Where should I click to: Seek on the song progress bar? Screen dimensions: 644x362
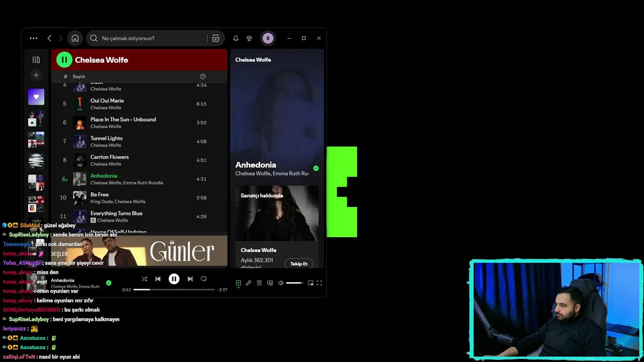point(174,290)
